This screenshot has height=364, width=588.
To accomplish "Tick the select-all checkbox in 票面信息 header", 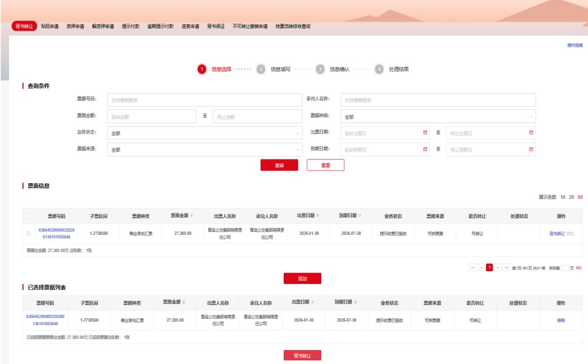I will [29, 216].
